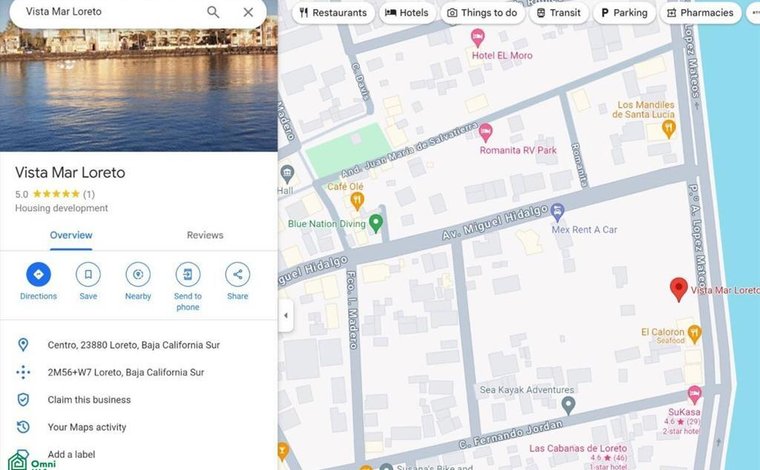Open the (1) review count link

89,194
